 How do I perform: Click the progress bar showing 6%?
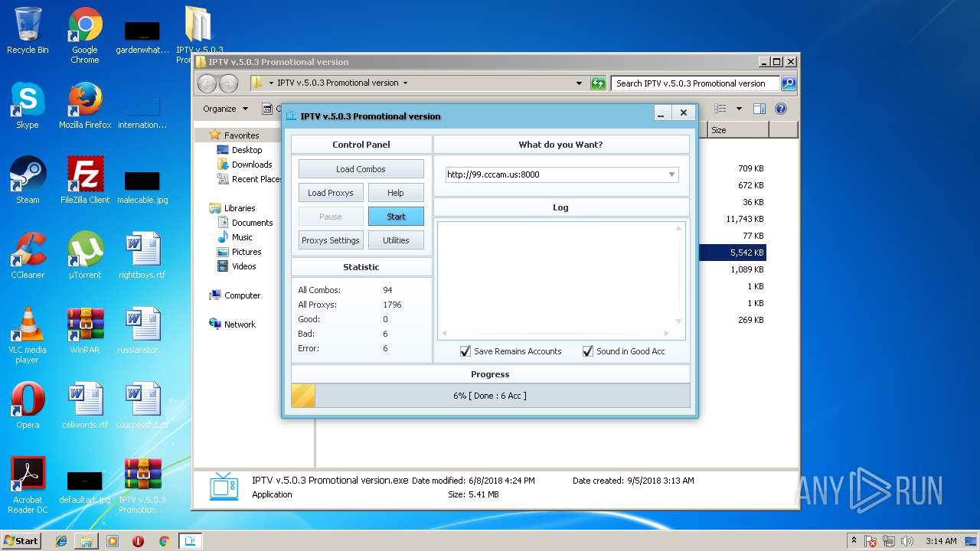(x=490, y=396)
